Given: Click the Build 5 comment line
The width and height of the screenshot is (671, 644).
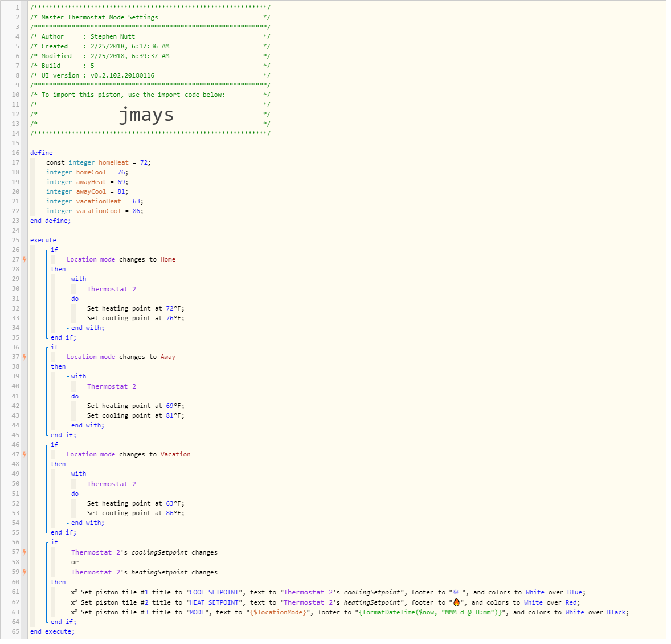Looking at the screenshot, I should (150, 66).
